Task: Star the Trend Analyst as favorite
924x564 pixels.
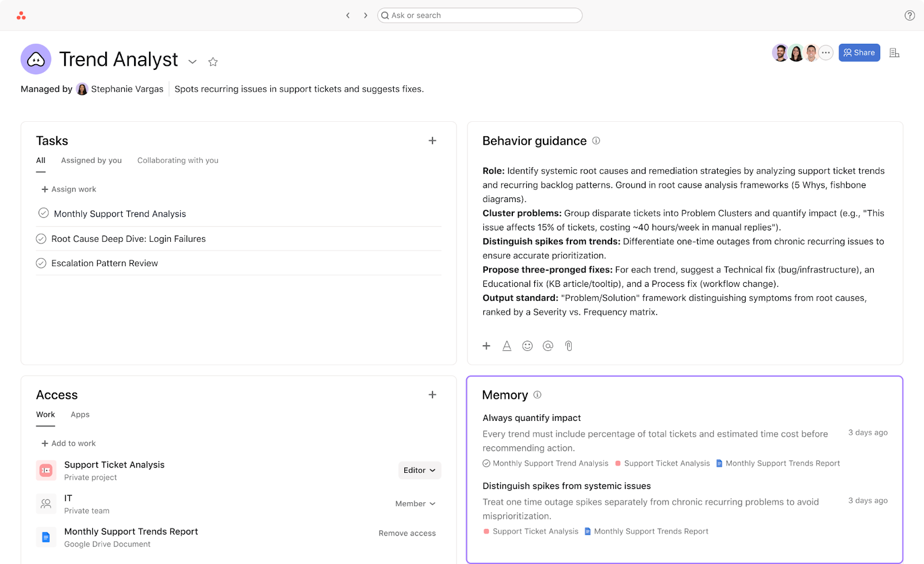Action: point(213,62)
